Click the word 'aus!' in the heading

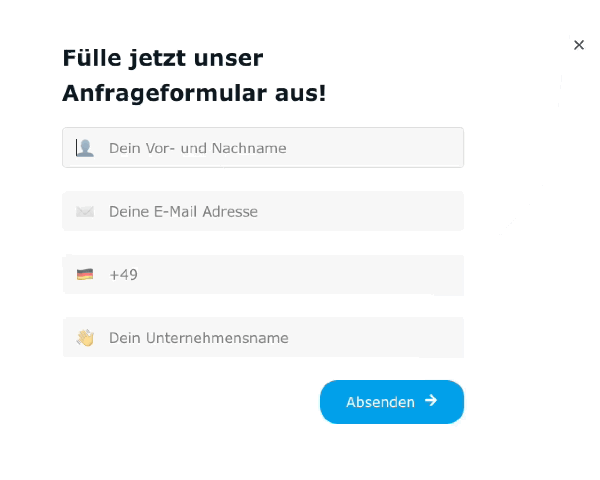pos(300,93)
